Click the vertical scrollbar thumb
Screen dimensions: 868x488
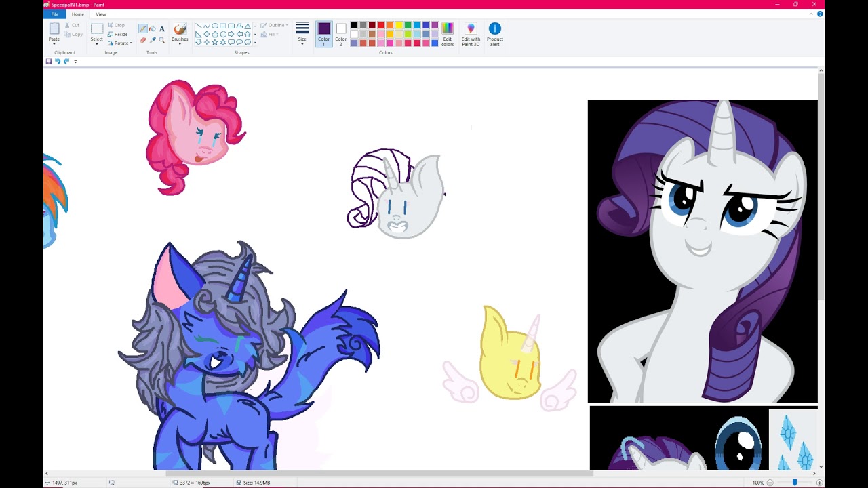[821, 186]
